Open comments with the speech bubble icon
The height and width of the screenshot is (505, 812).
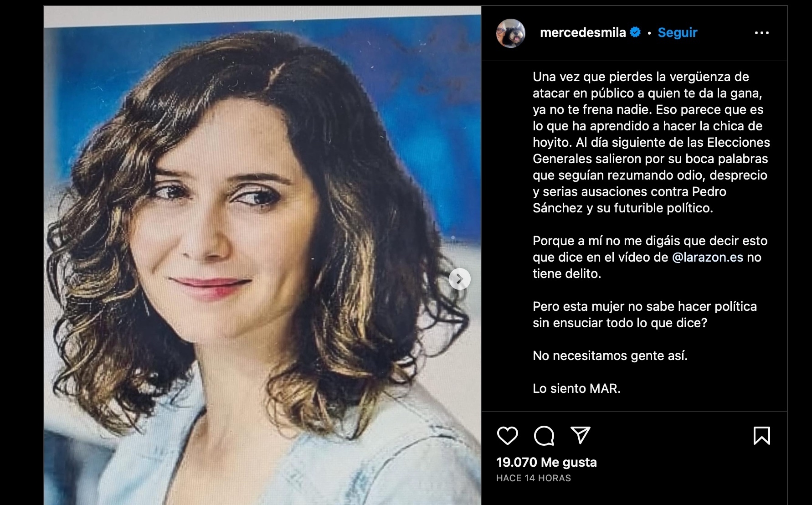544,436
